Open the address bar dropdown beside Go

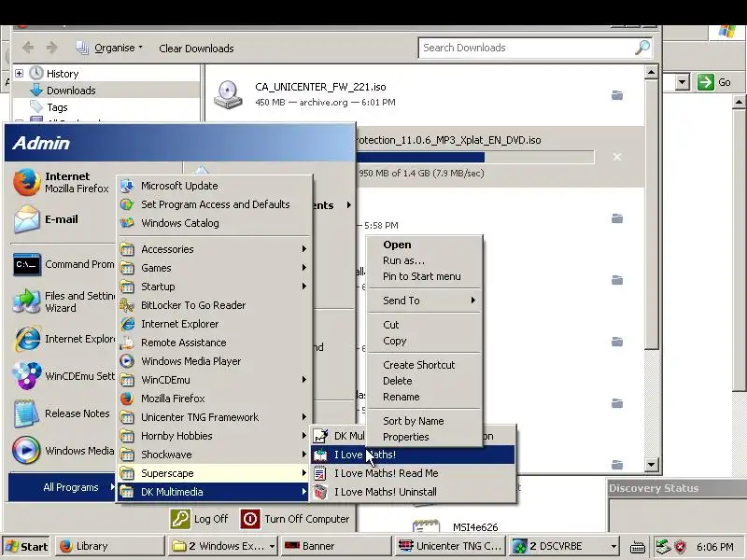click(x=683, y=82)
